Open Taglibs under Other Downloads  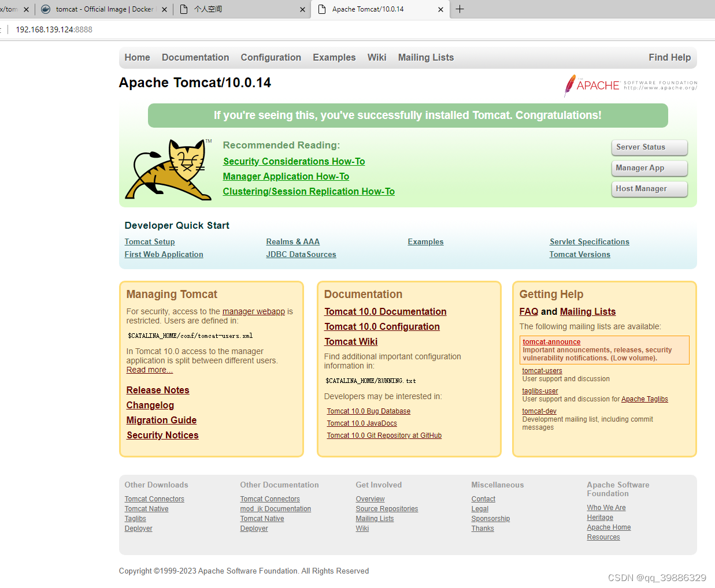tap(135, 519)
